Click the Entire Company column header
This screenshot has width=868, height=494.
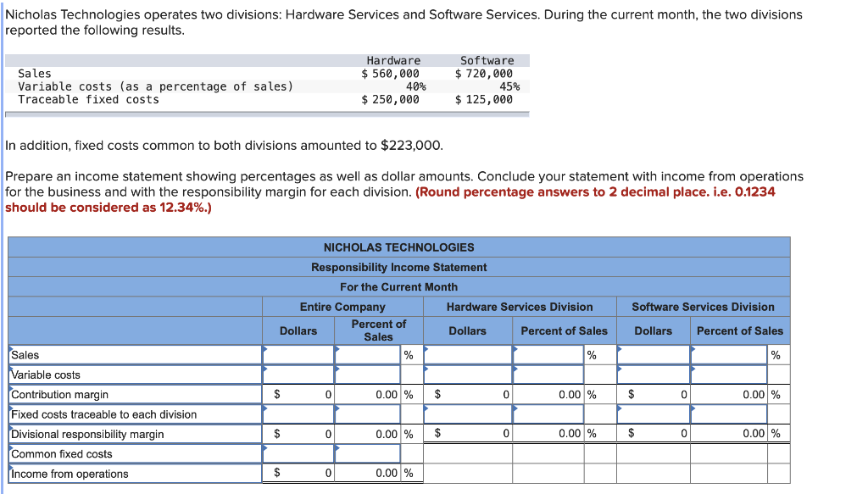(x=342, y=306)
